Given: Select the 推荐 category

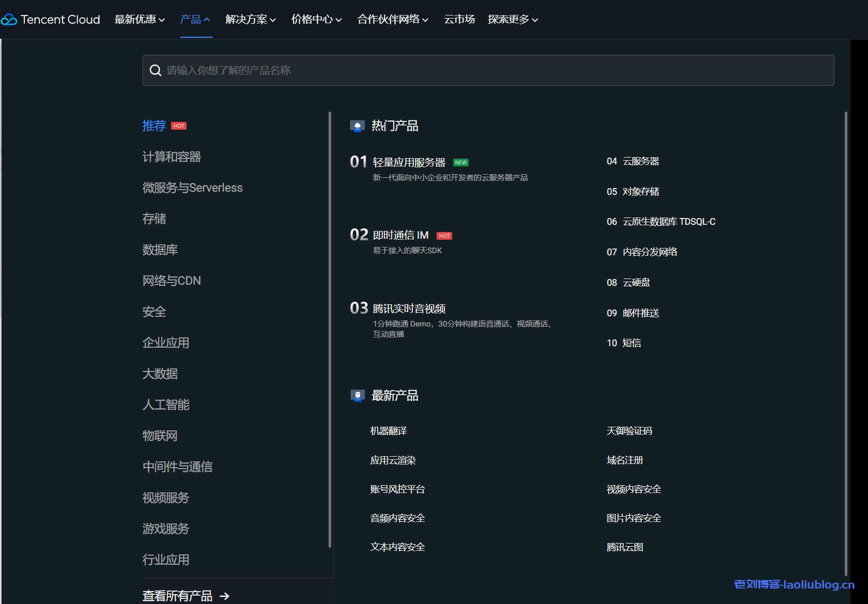Looking at the screenshot, I should tap(154, 126).
